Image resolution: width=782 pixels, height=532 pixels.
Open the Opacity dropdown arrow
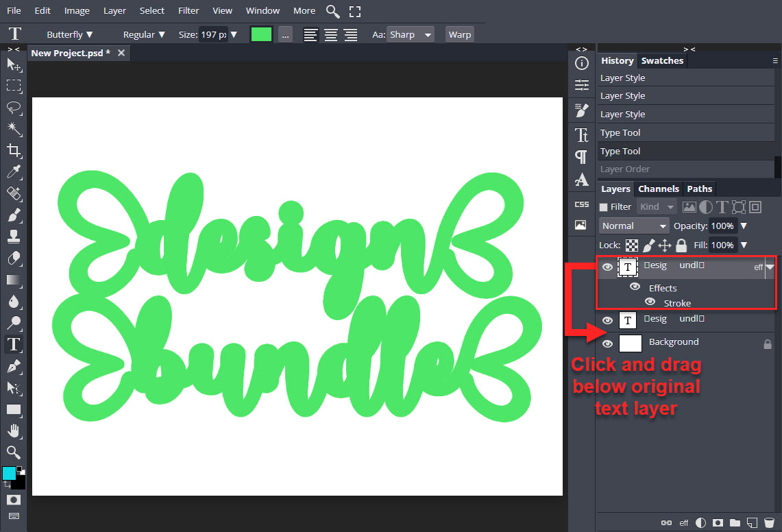point(744,226)
